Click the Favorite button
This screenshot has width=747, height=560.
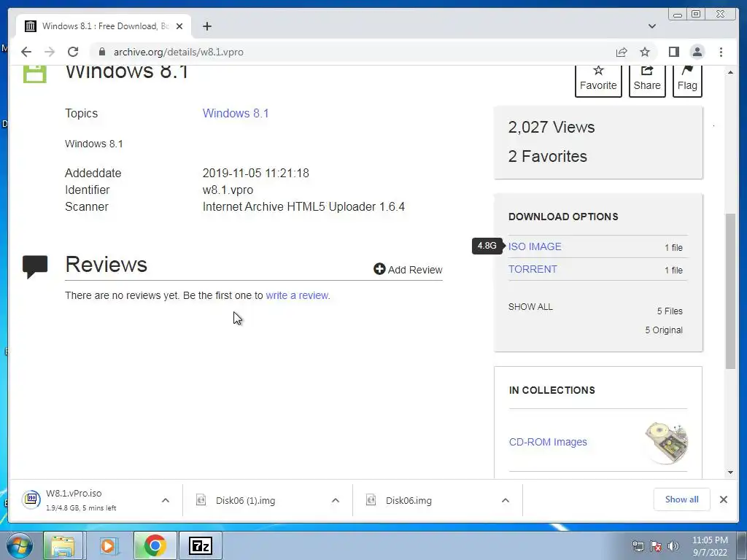pos(598,80)
